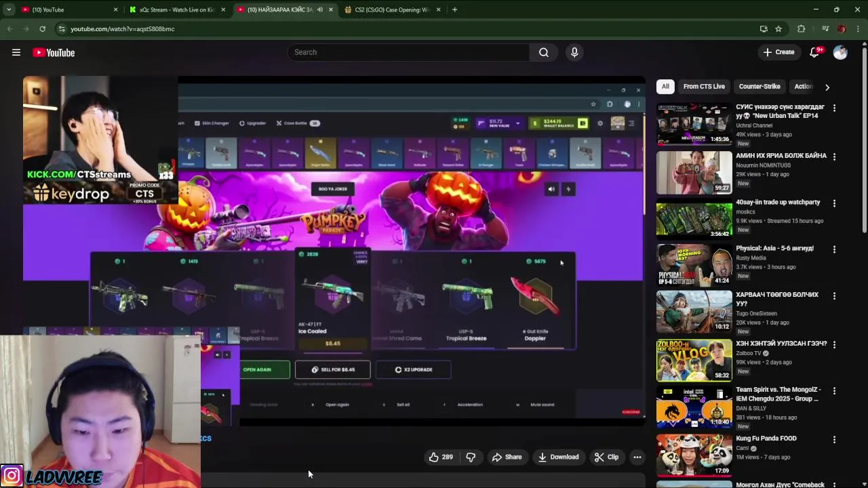The height and width of the screenshot is (488, 868).
Task: Click the browser address bar URL
Action: point(122,29)
